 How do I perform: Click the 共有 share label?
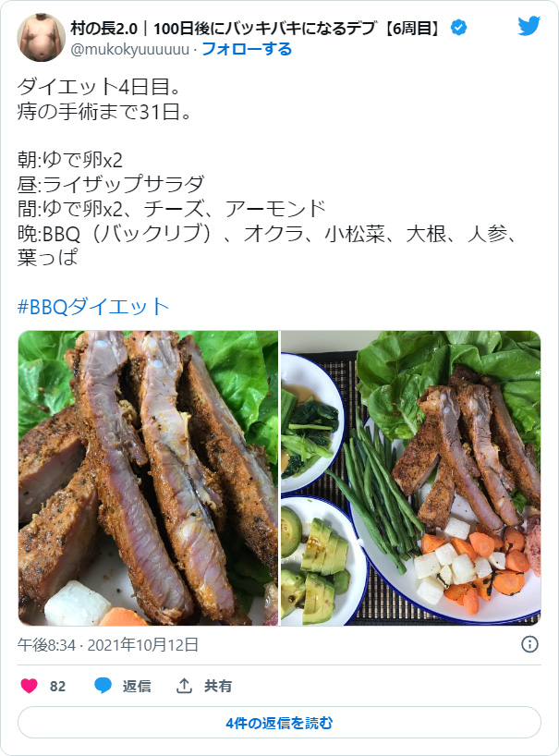218,686
